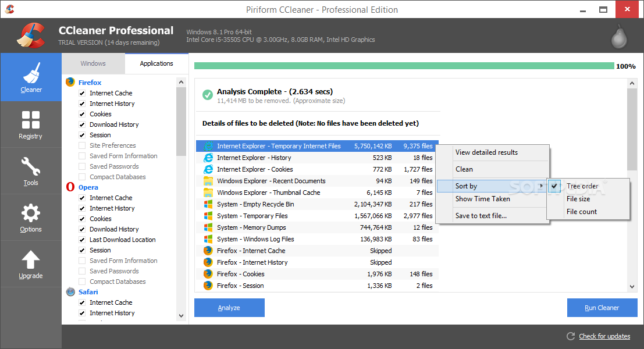Choose Clean from context menu
The width and height of the screenshot is (644, 349).
(464, 169)
